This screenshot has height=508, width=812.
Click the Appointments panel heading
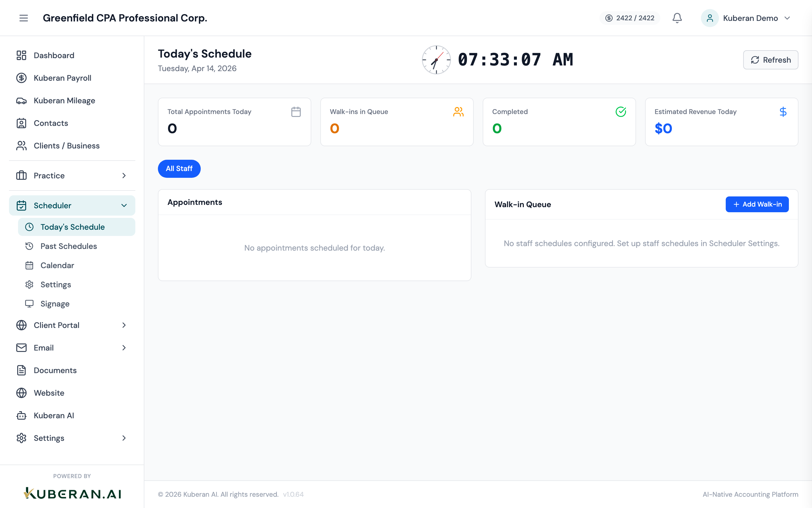(195, 202)
